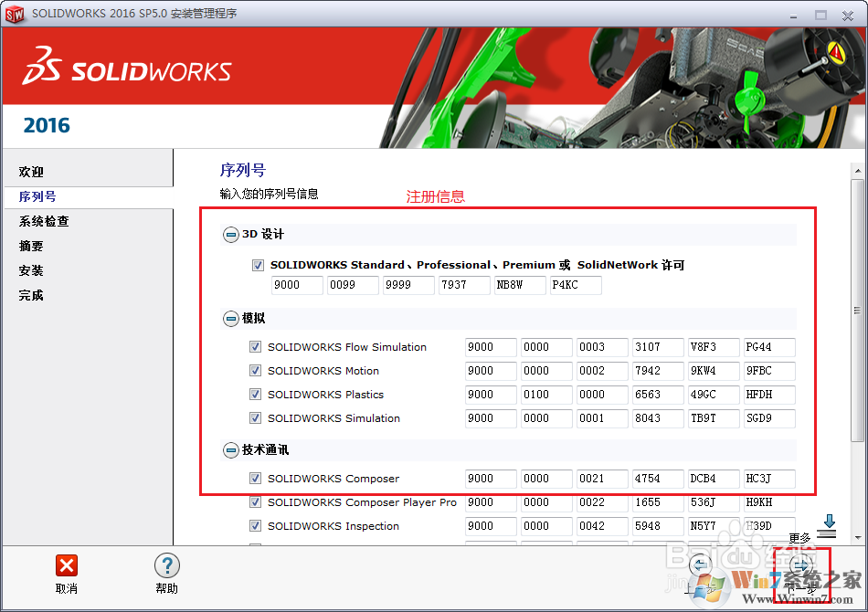Toggle the SOLIDWORKS Standard license checkbox
Image resolution: width=868 pixels, height=612 pixels.
[258, 265]
